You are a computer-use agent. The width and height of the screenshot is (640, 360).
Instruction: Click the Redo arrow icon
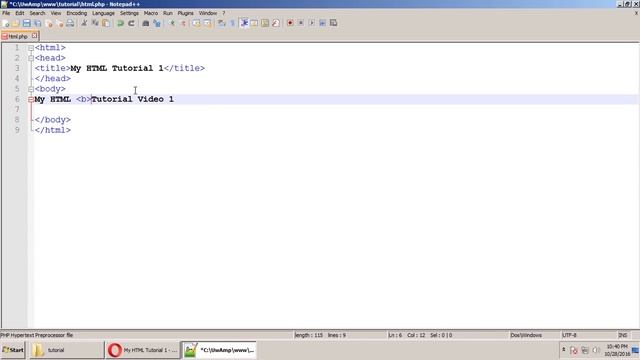(x=131, y=23)
